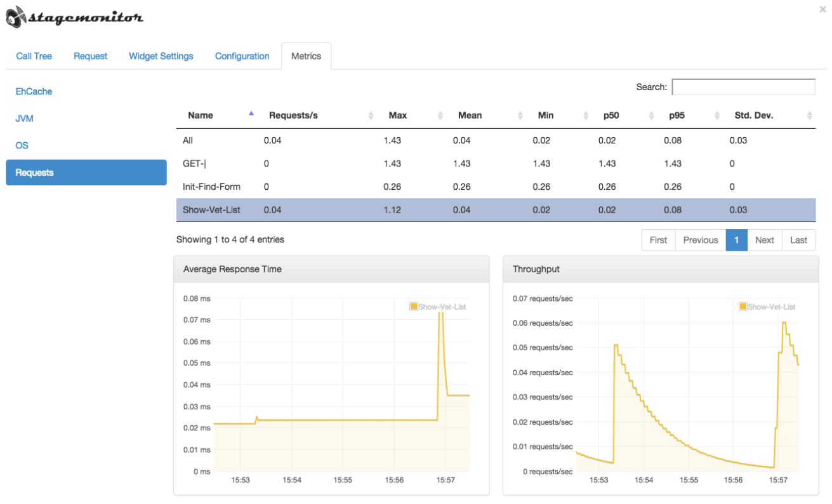This screenshot has width=832, height=504.
Task: Click the Last pagination button
Action: (799, 240)
